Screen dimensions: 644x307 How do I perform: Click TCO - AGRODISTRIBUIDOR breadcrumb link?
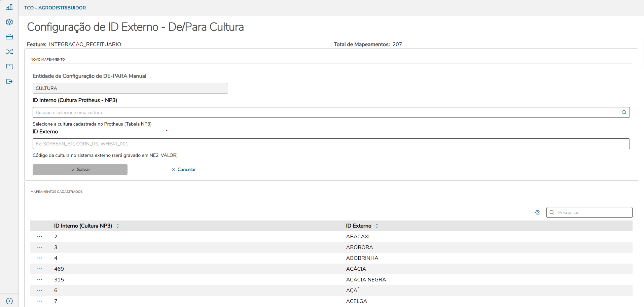click(55, 8)
